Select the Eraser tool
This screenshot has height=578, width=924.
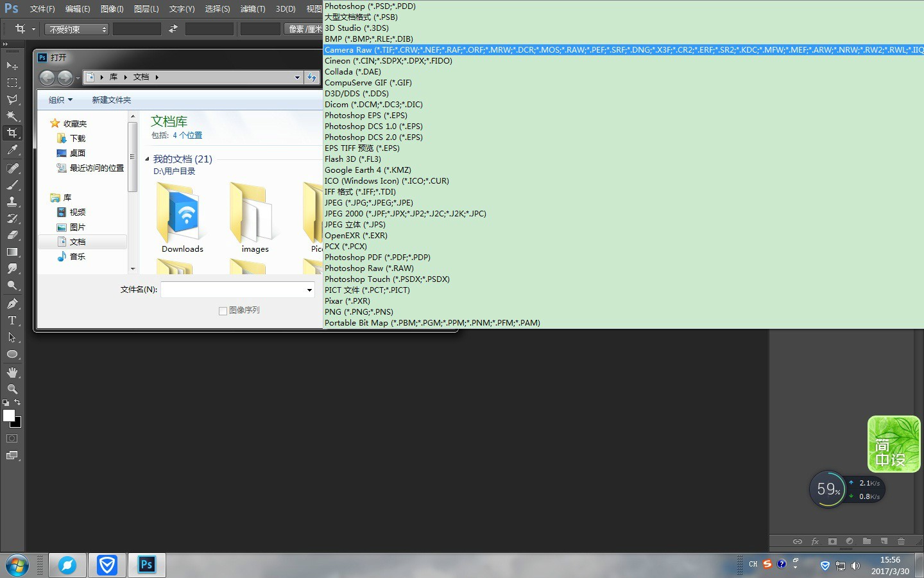[12, 235]
